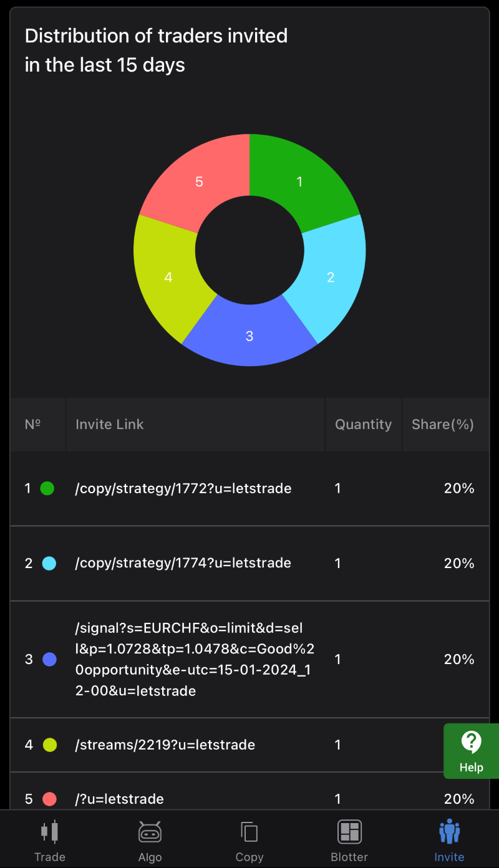Screen dimensions: 499x868
Task: Open the Copy pages icon
Action: [x=249, y=832]
